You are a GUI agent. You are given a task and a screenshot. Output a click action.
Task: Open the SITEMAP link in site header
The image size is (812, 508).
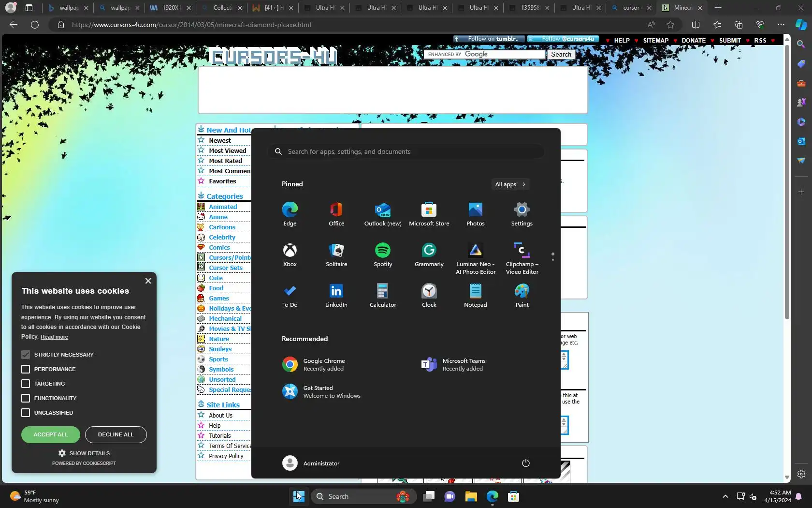655,40
